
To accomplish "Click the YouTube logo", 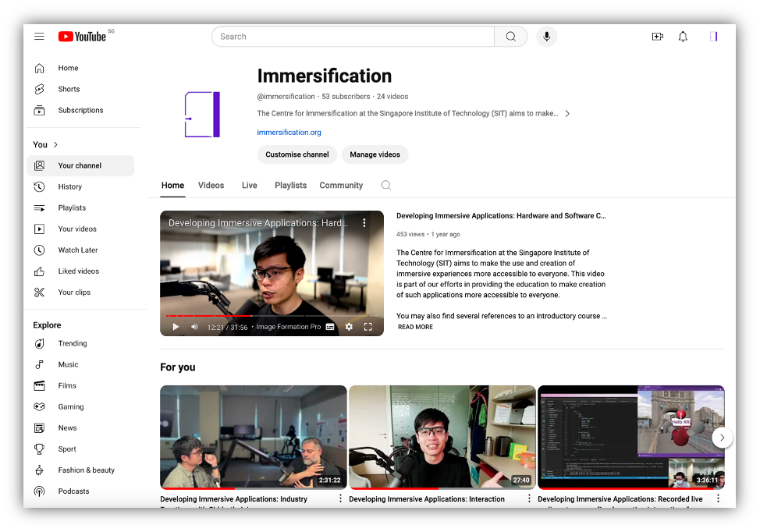I will 83,37.
